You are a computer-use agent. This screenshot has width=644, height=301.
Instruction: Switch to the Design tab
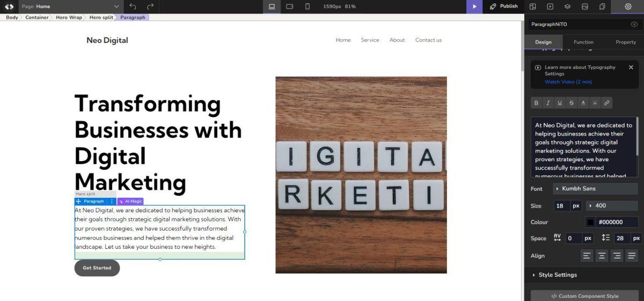tap(543, 42)
